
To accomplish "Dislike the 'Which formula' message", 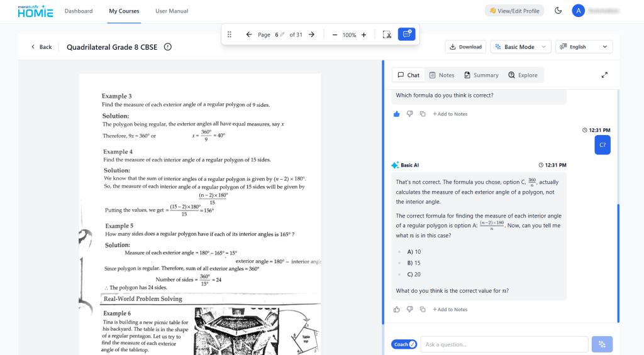I will [x=409, y=114].
